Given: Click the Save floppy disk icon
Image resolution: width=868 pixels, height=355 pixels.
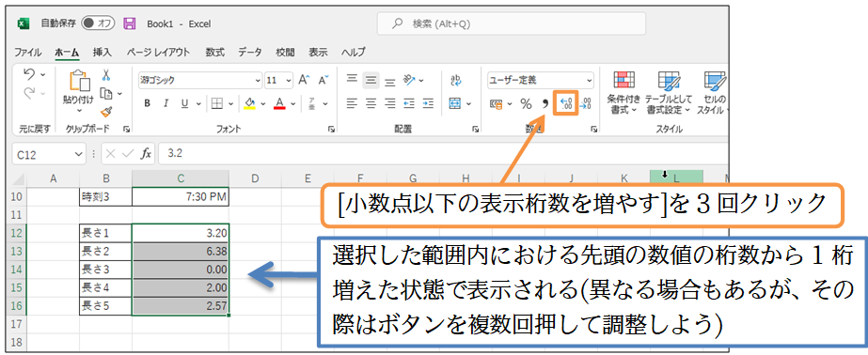Looking at the screenshot, I should [x=130, y=23].
